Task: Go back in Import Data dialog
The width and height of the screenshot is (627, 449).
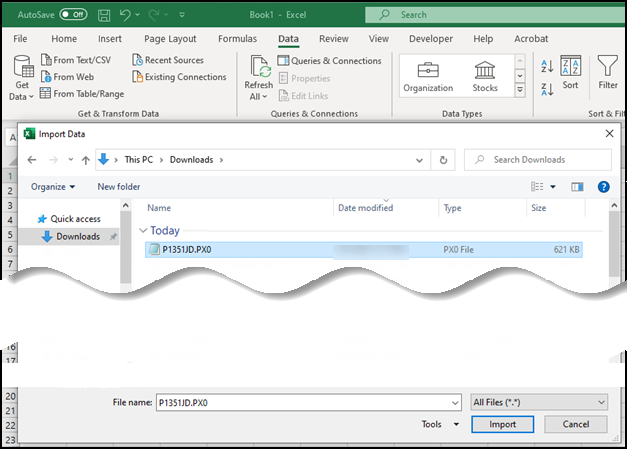Action: (x=32, y=160)
